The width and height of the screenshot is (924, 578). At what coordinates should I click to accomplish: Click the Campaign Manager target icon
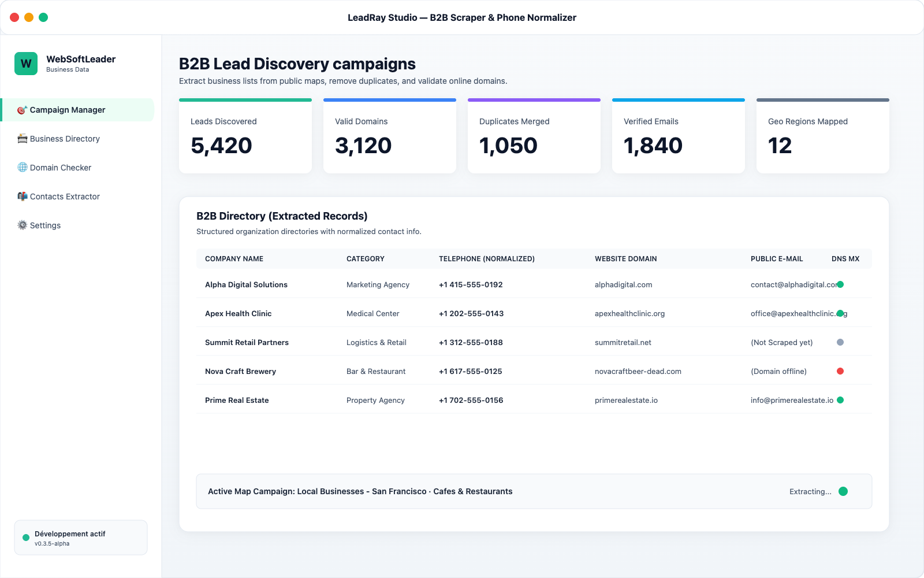tap(22, 110)
